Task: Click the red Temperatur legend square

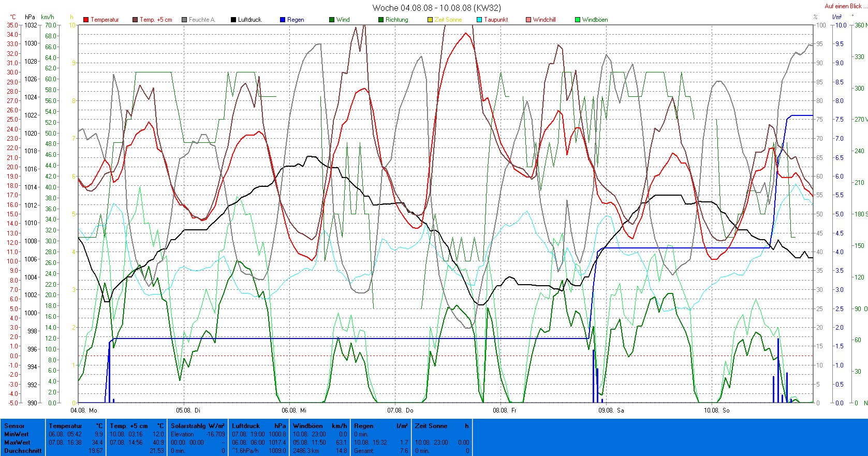Action: point(86,20)
